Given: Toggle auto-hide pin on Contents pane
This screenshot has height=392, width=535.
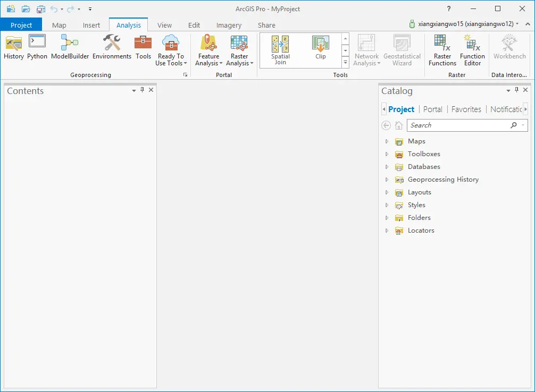Looking at the screenshot, I should (x=143, y=90).
